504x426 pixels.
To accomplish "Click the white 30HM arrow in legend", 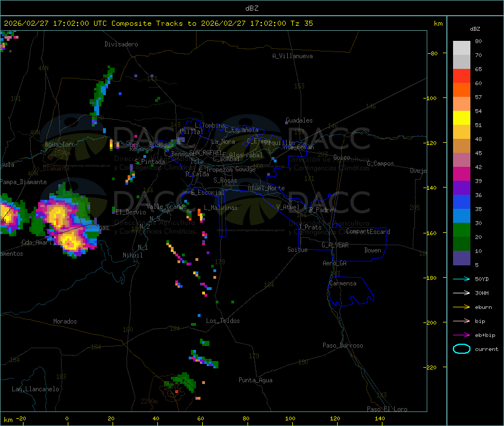I will coord(461,293).
